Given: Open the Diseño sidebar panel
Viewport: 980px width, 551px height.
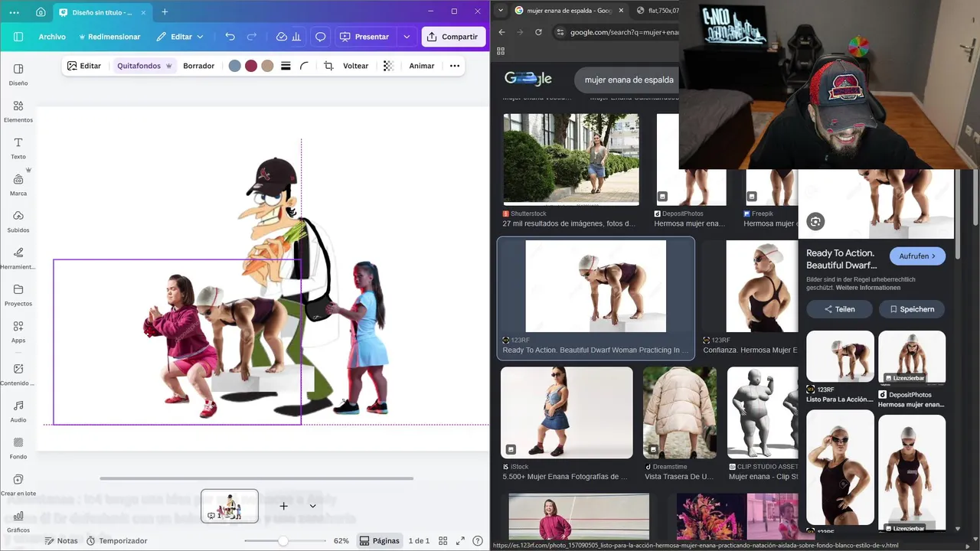Looking at the screenshot, I should tap(18, 74).
